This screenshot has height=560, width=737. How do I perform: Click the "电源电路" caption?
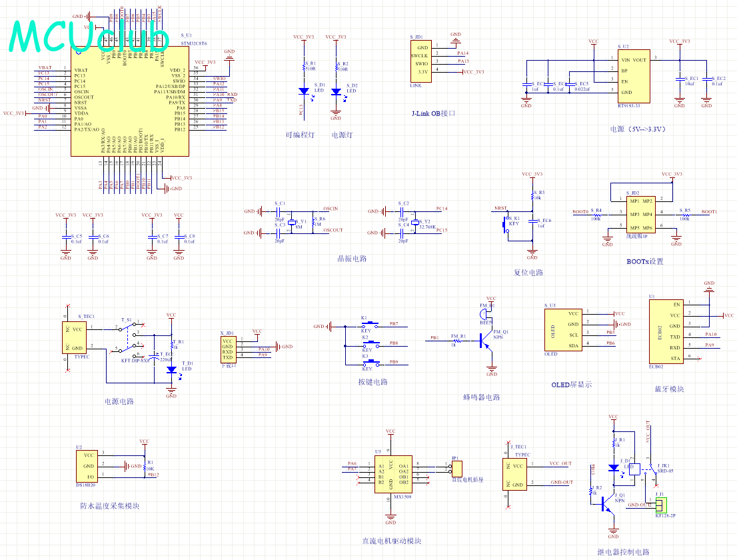click(119, 401)
